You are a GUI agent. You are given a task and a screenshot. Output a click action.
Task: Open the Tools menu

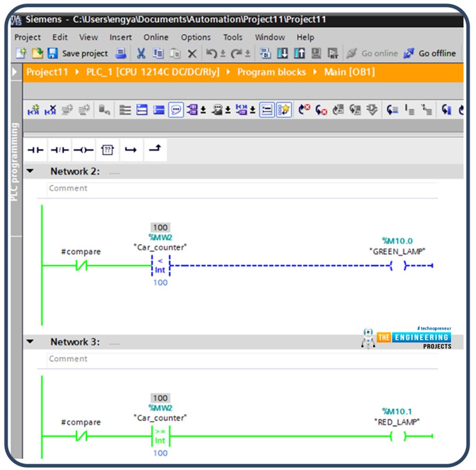tap(232, 37)
